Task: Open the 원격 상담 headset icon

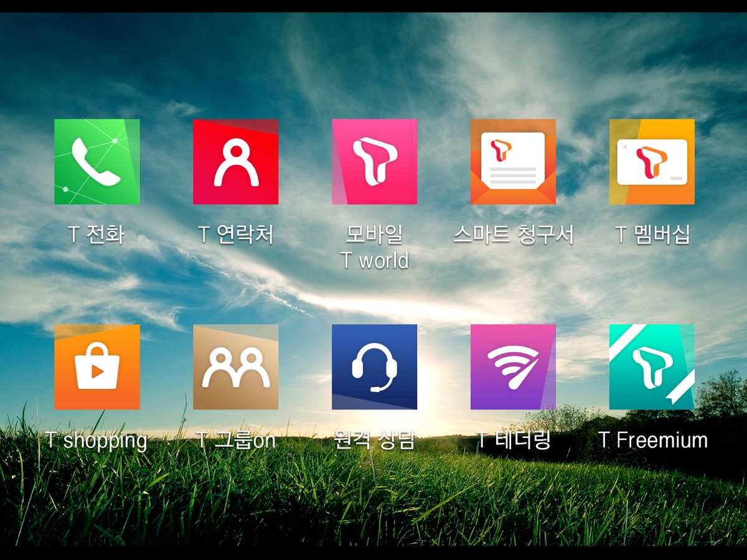Action: tap(374, 367)
